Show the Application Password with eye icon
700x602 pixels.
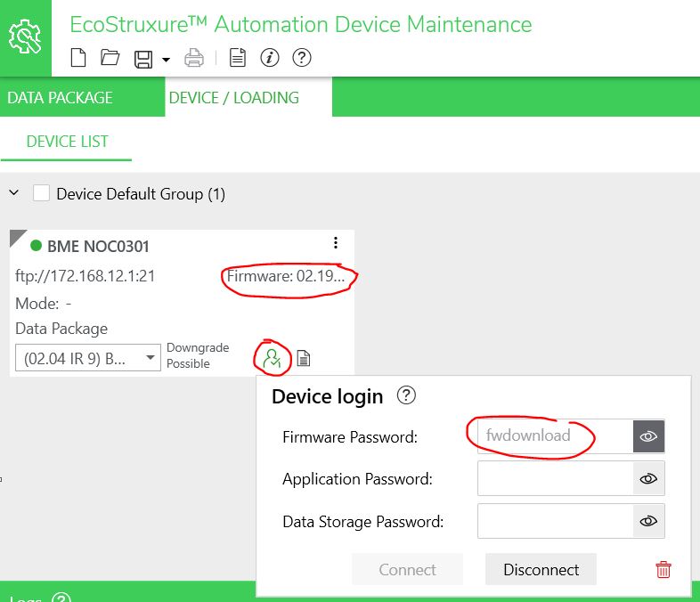click(x=648, y=478)
